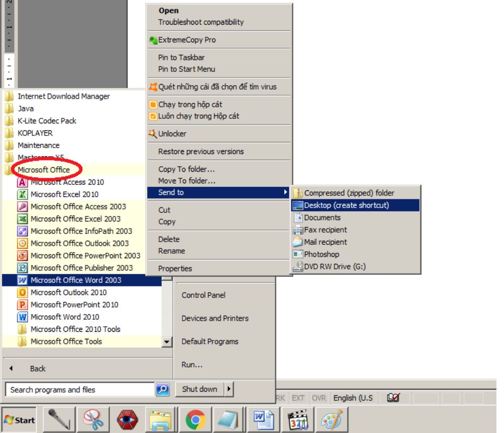Open the Shut down options arrow
Image resolution: width=504 pixels, height=433 pixels.
229,389
